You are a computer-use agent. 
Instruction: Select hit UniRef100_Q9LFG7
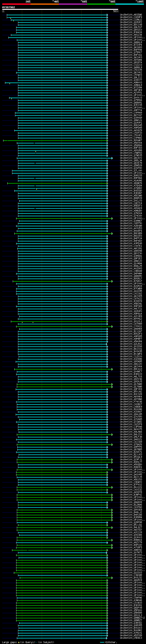coord(131,27)
